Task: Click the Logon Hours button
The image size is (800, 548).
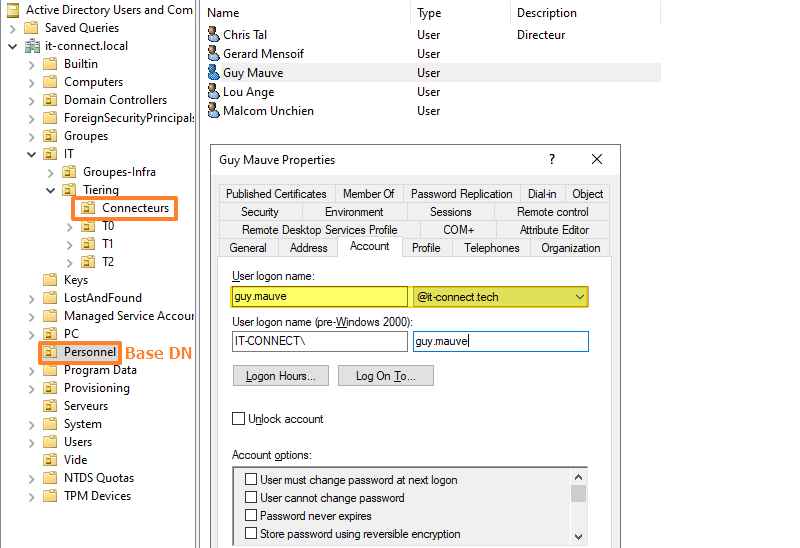Action: [281, 376]
